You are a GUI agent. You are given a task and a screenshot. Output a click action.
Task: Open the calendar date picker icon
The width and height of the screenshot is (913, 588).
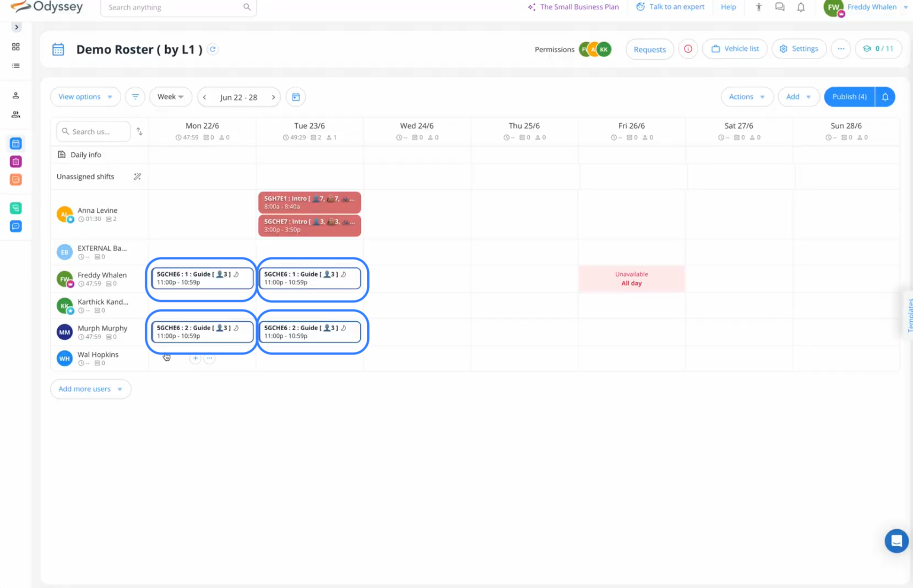coord(296,97)
